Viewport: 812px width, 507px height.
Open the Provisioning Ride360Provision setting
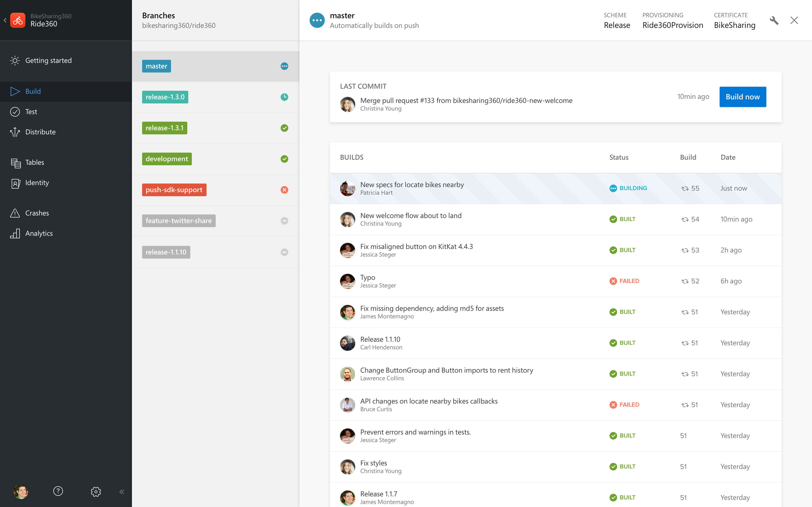672,25
